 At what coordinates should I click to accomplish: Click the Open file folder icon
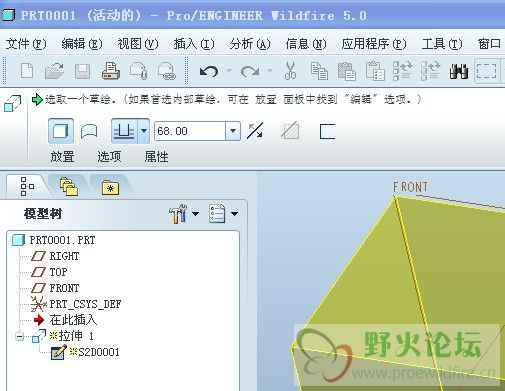tap(54, 71)
